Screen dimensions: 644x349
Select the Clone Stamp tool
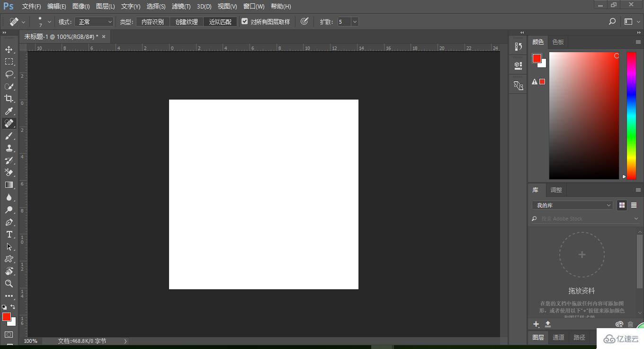tap(9, 148)
